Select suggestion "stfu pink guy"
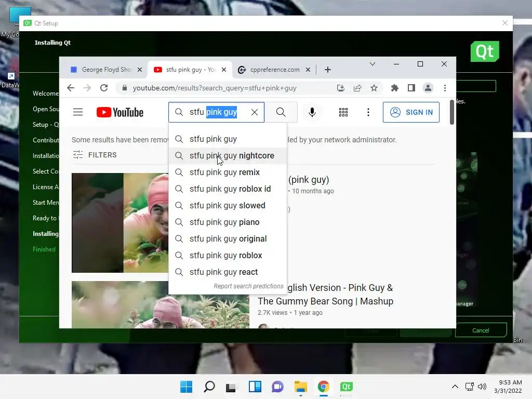Image resolution: width=532 pixels, height=399 pixels. [228, 139]
